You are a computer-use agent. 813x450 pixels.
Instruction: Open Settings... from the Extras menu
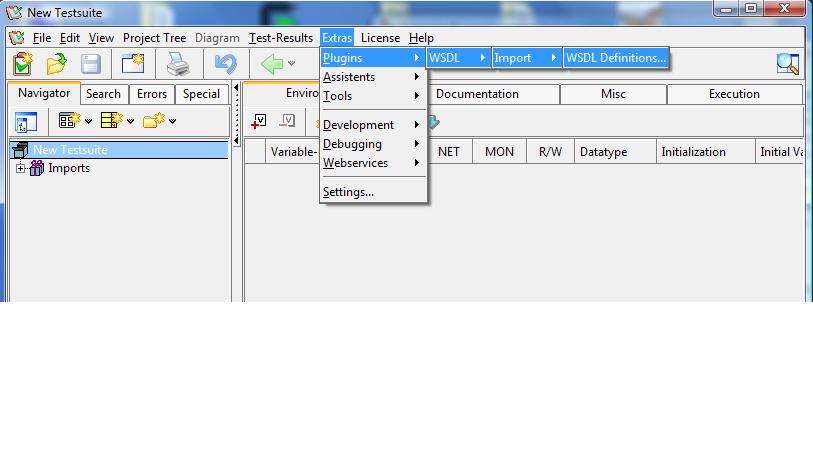pos(348,192)
